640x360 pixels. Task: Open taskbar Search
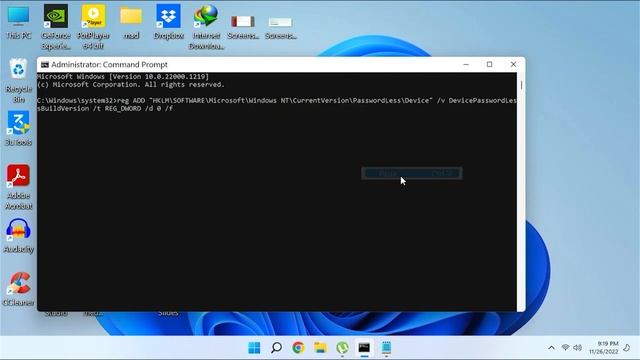click(x=276, y=348)
